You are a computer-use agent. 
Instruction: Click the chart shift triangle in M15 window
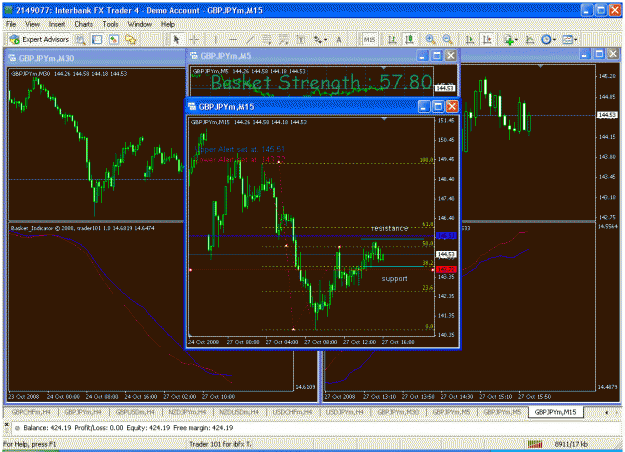(384, 119)
